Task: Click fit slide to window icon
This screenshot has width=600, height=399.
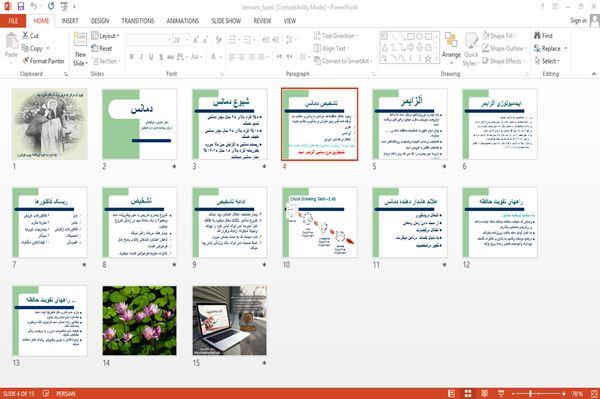Action: coord(594,393)
